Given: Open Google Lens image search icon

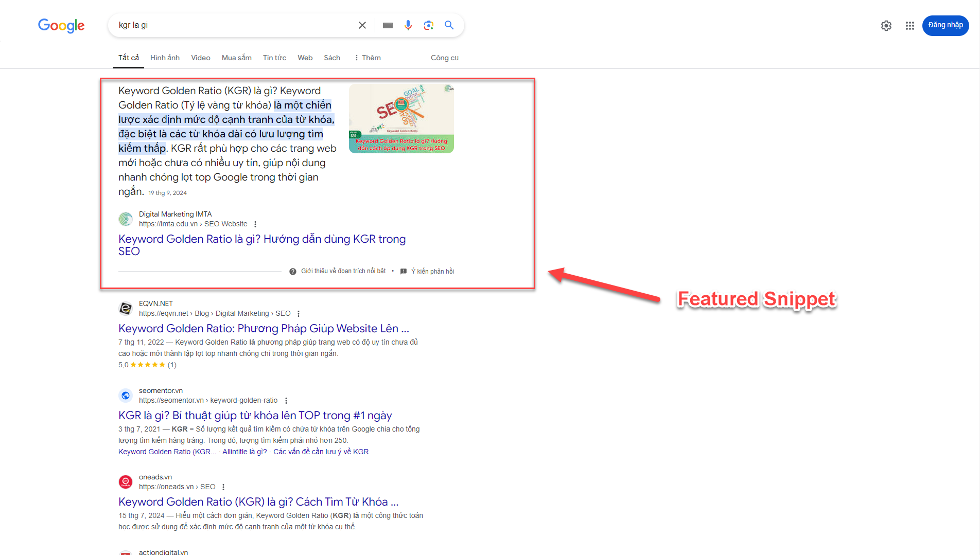Looking at the screenshot, I should click(x=429, y=25).
